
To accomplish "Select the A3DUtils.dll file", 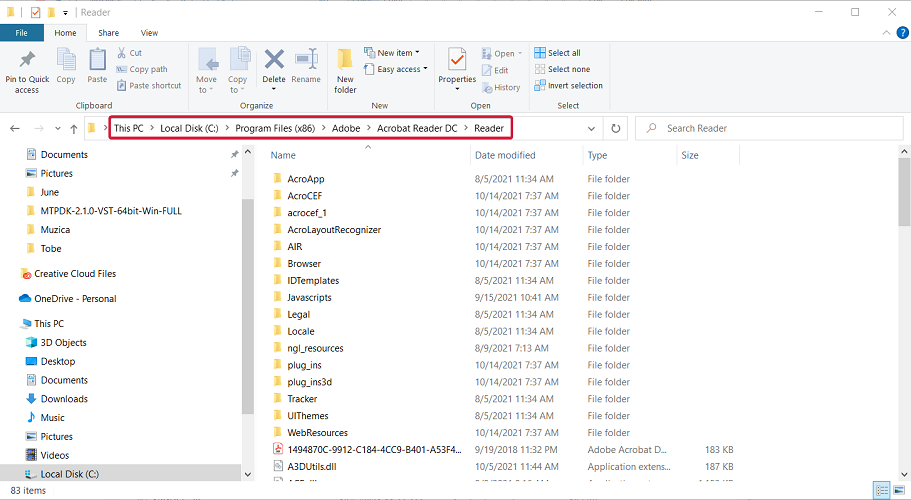I will (x=305, y=466).
